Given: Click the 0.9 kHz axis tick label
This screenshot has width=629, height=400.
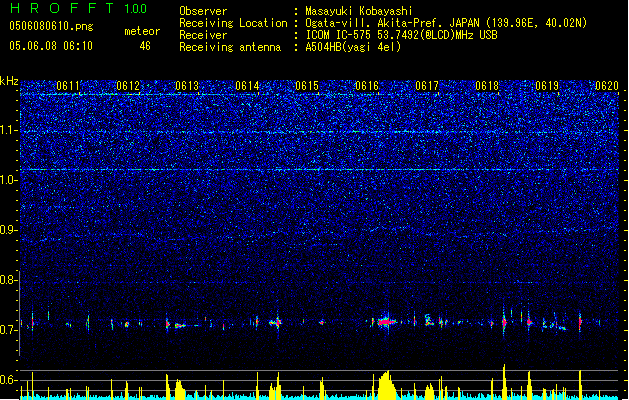Looking at the screenshot, I should point(8,230).
